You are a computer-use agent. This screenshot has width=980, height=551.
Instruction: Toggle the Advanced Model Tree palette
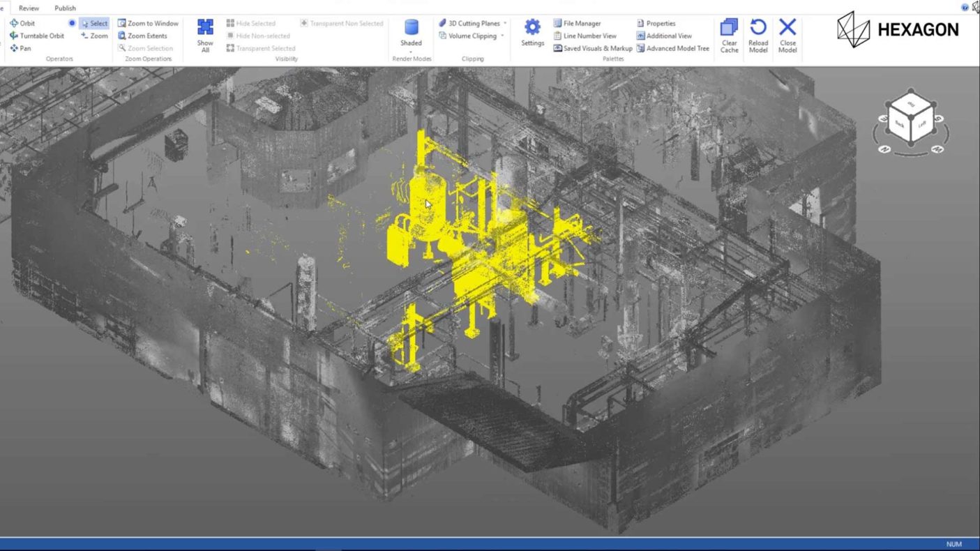(672, 48)
